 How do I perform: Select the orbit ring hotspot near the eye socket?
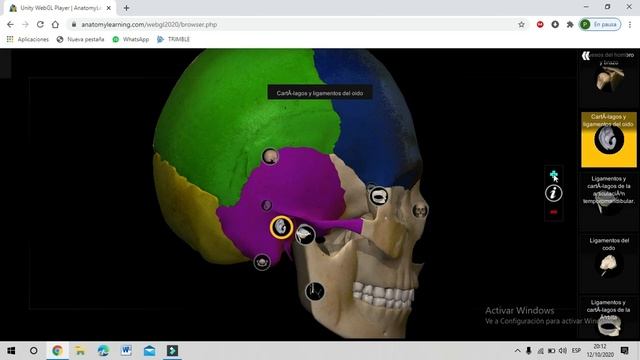379,196
